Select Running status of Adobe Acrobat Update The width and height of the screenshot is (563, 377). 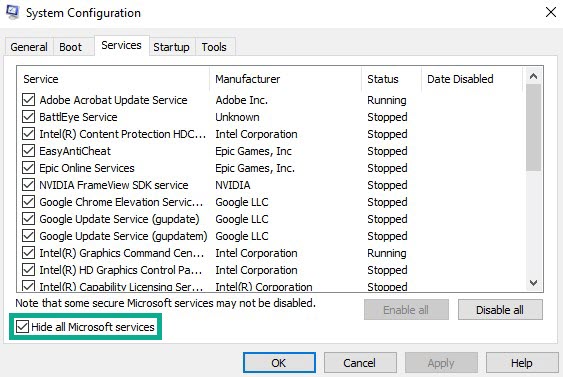pos(387,100)
